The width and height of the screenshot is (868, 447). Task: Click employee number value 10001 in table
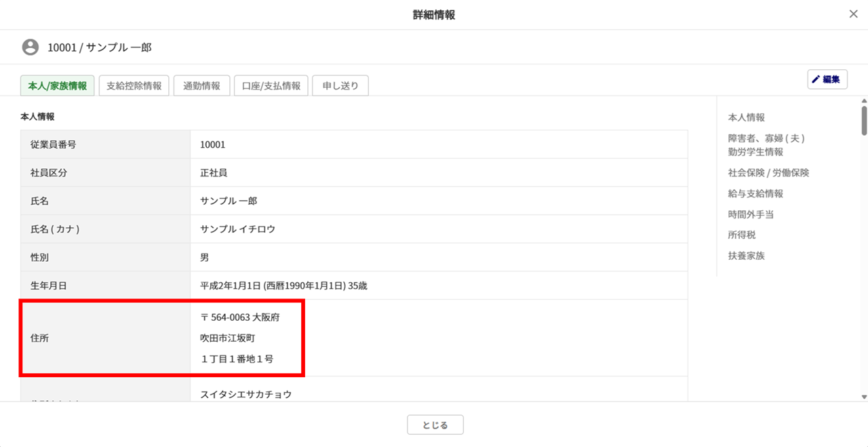pos(213,144)
